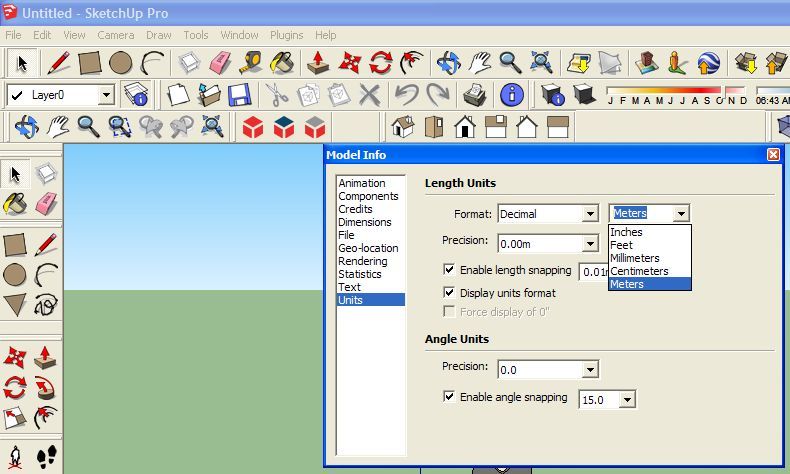Close the Model Info dialog
Screen dimensions: 790x474
tap(773, 154)
